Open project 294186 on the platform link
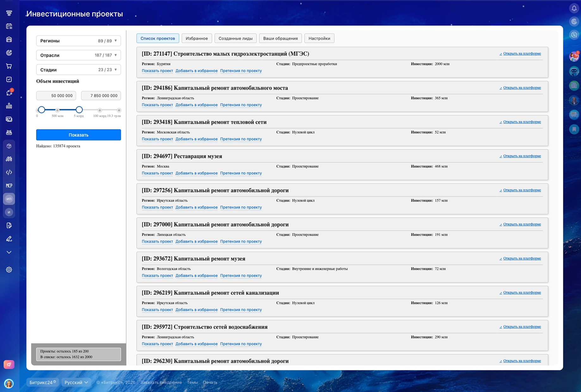The width and height of the screenshot is (581, 392). (x=522, y=88)
